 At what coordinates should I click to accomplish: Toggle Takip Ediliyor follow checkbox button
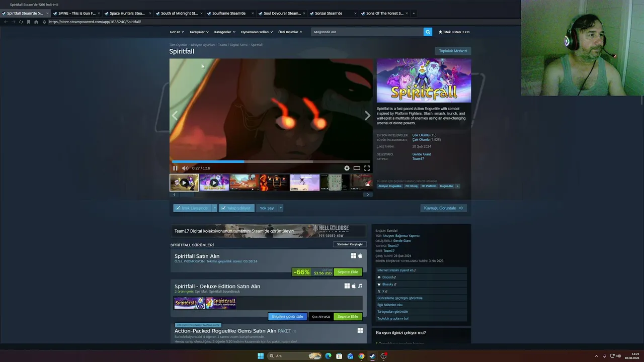coord(236,208)
